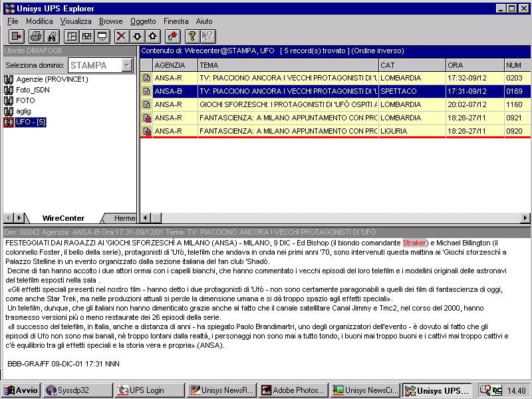Click the document icon of record 1160
The width and height of the screenshot is (532, 399).
146,104
